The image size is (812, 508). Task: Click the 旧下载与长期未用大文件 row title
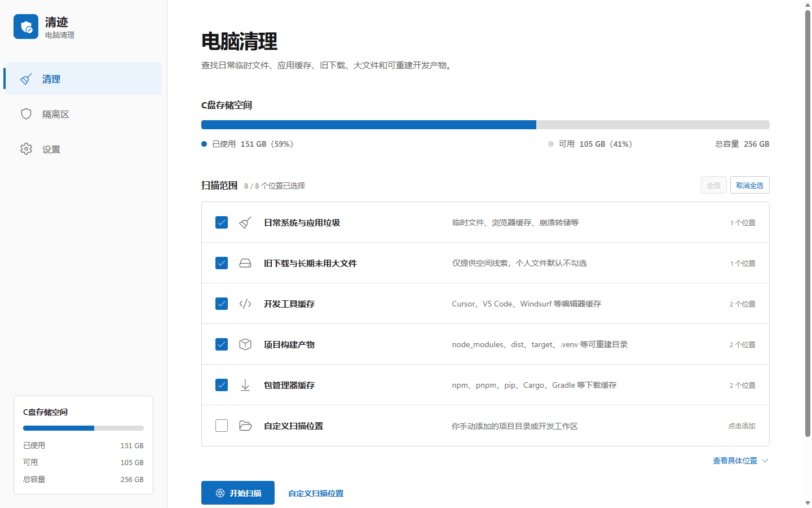(x=311, y=263)
